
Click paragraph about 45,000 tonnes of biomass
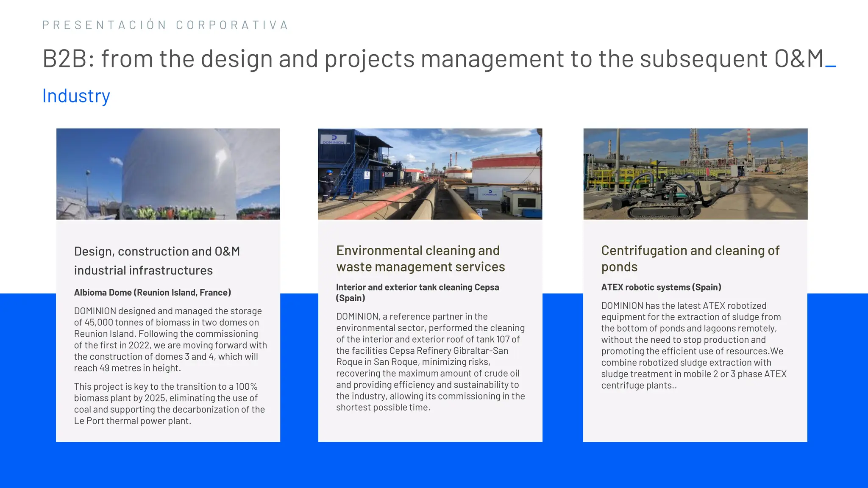(x=170, y=339)
